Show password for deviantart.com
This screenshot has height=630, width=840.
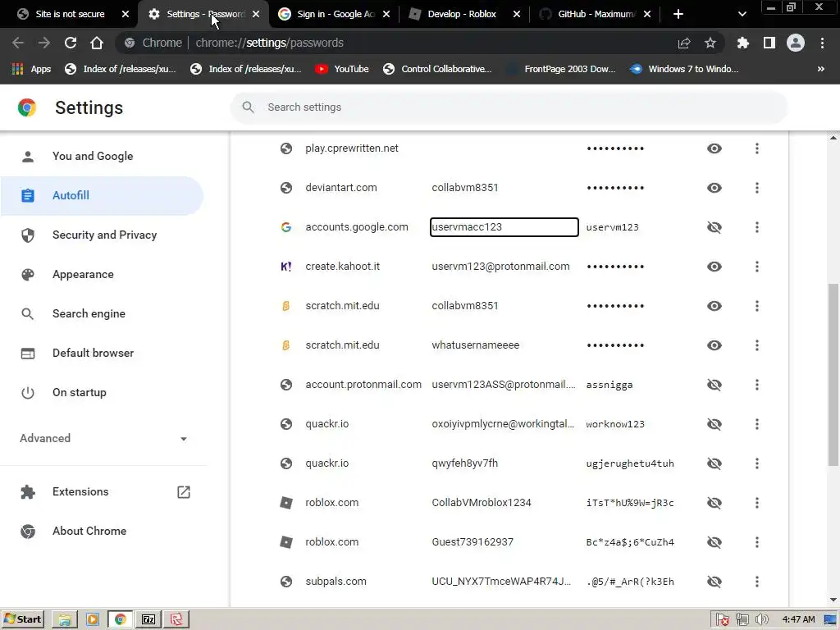(x=714, y=188)
